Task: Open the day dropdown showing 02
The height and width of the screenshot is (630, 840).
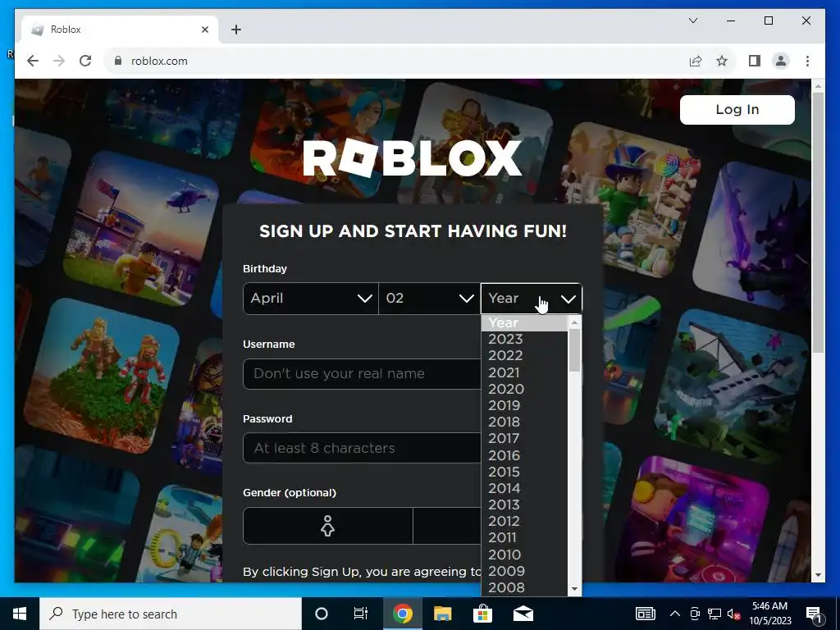Action: tap(429, 299)
